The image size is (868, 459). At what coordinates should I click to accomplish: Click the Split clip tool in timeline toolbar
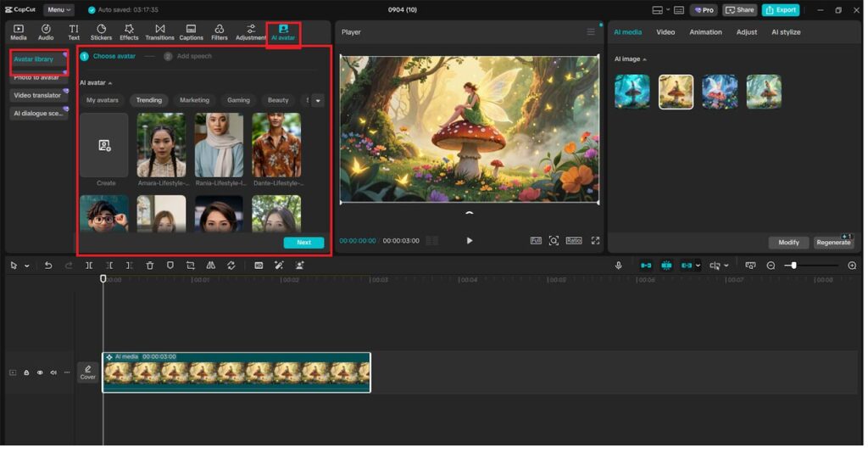point(89,266)
